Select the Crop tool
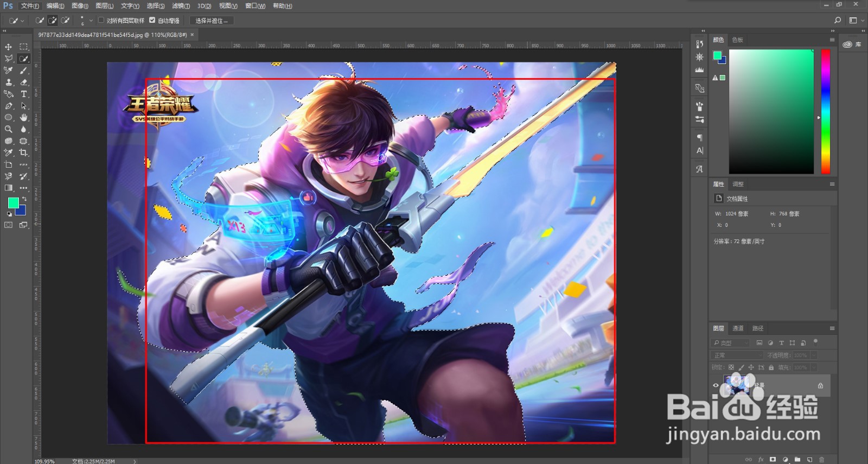 coord(24,152)
